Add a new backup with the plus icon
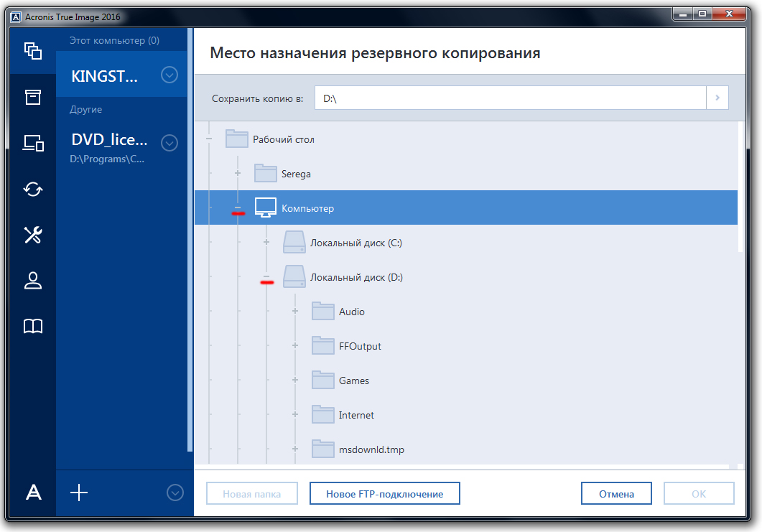 pyautogui.click(x=79, y=493)
